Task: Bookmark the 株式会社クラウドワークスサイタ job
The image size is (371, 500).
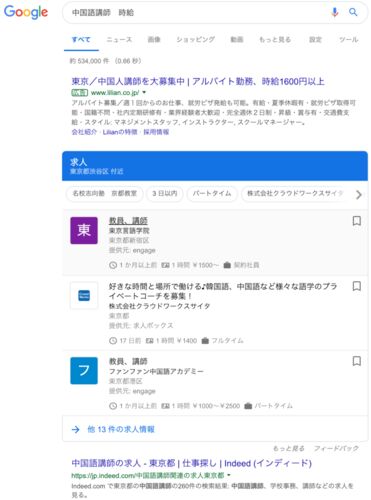Action: pos(357,286)
